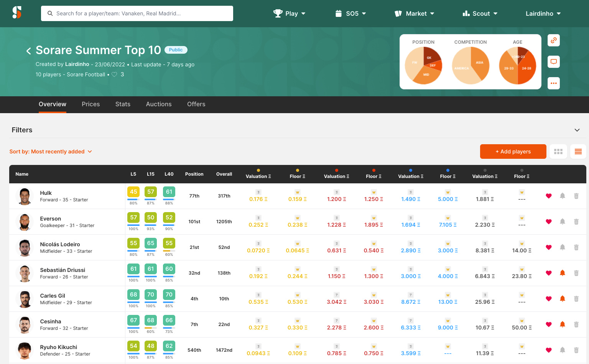This screenshot has height=364, width=589.
Task: Enable notification bell for Everson
Action: pyautogui.click(x=563, y=222)
